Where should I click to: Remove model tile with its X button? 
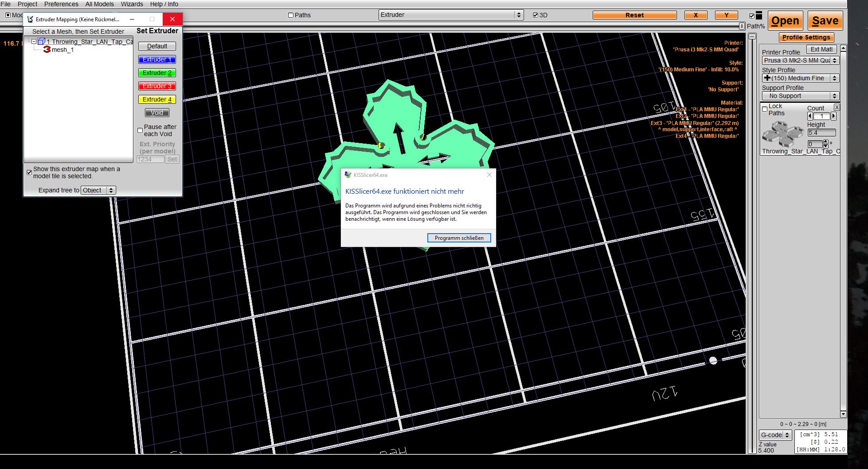[837, 107]
